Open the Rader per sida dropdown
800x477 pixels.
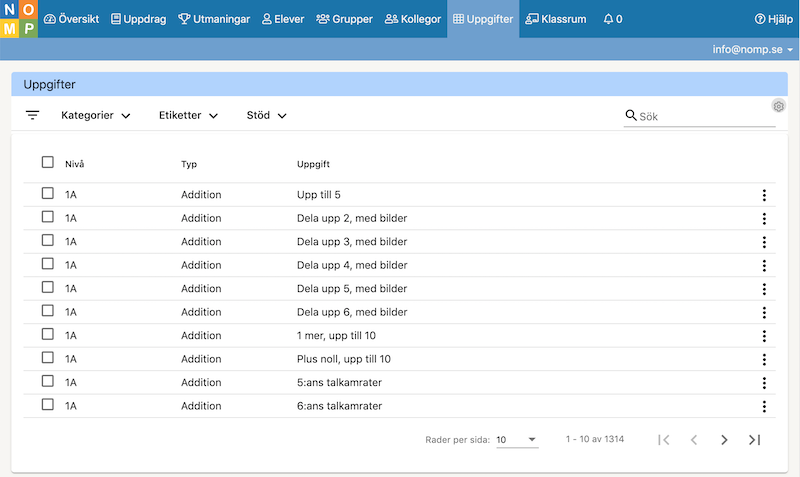[517, 440]
